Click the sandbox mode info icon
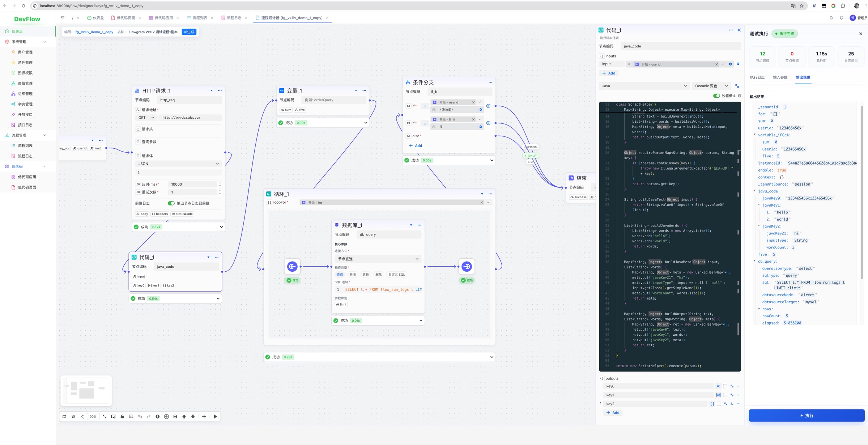This screenshot has height=445, width=868. (x=739, y=96)
